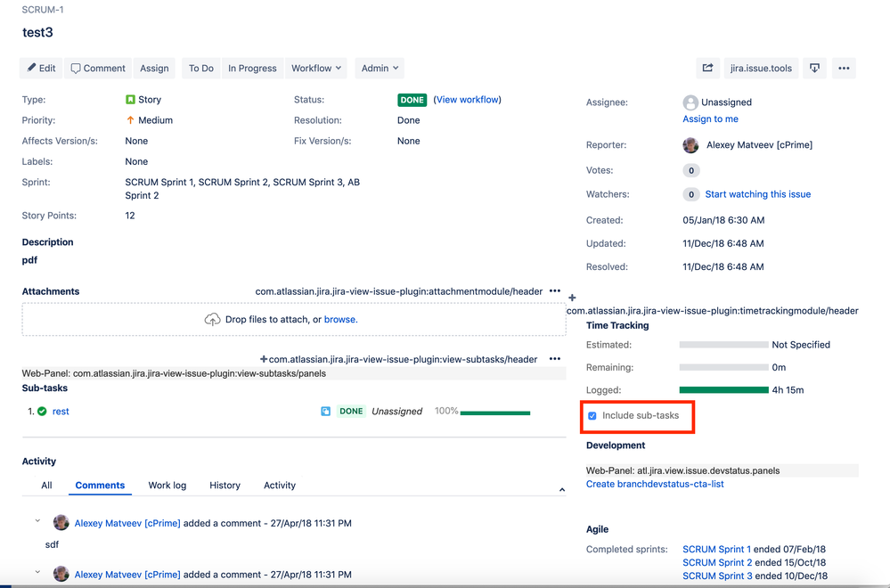Screen dimensions: 890x588
Task: Open SCRUM Sprint 3 link
Action: point(717,576)
